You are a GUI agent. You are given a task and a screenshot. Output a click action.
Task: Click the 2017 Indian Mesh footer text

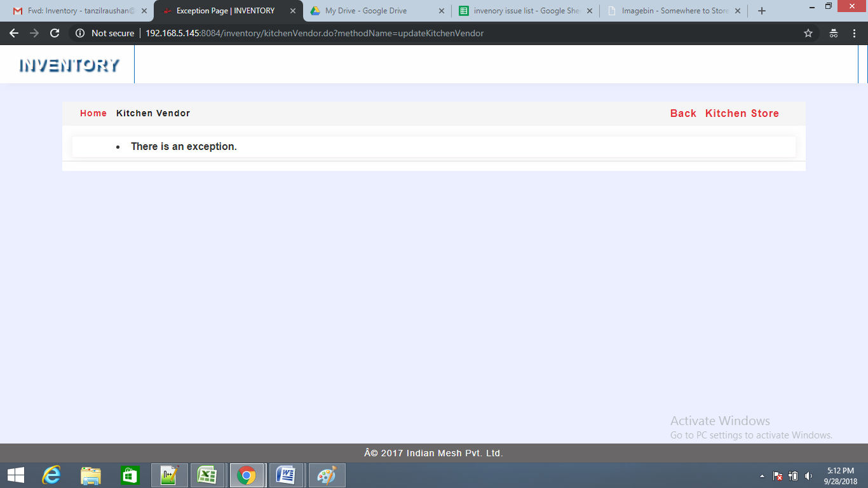433,453
